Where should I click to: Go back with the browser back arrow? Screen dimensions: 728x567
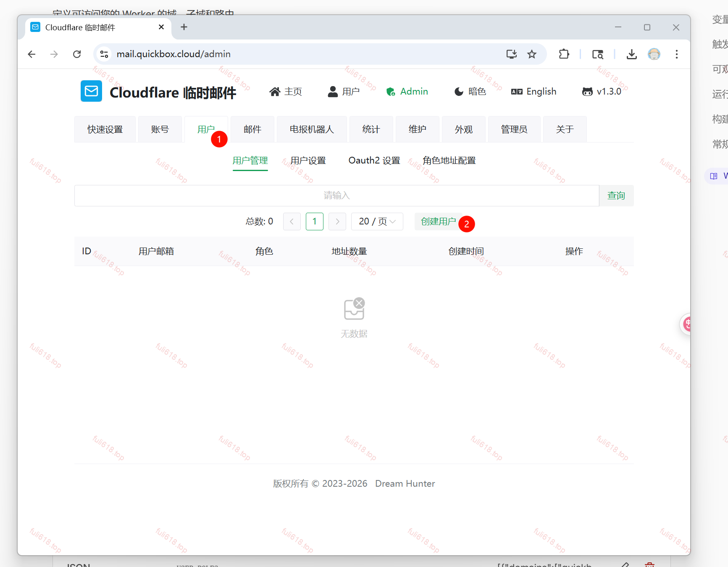[32, 54]
